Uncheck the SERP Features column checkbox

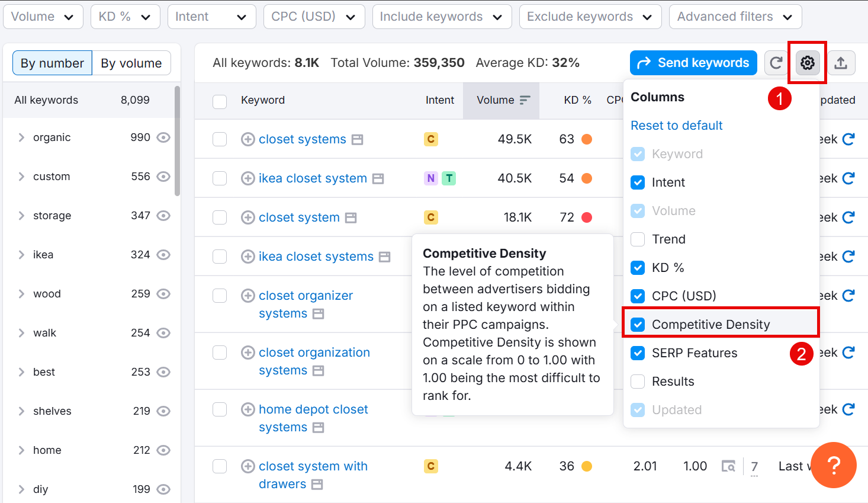(x=638, y=353)
